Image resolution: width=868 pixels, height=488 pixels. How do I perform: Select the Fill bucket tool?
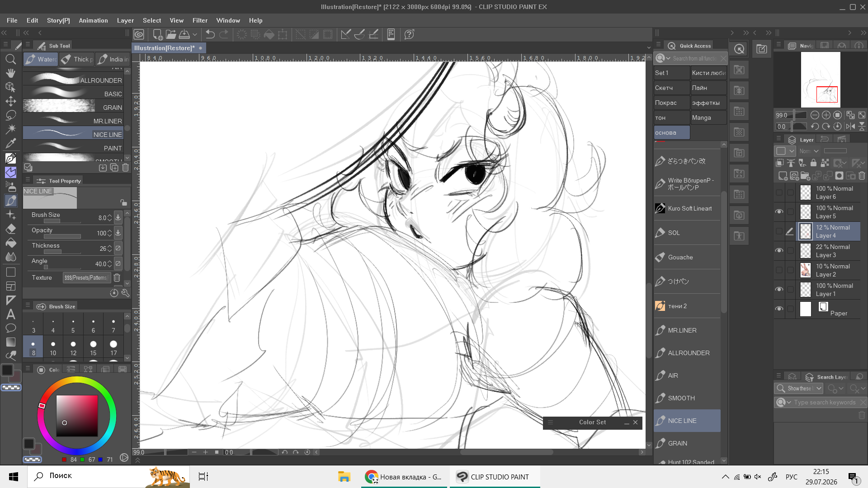click(10, 243)
